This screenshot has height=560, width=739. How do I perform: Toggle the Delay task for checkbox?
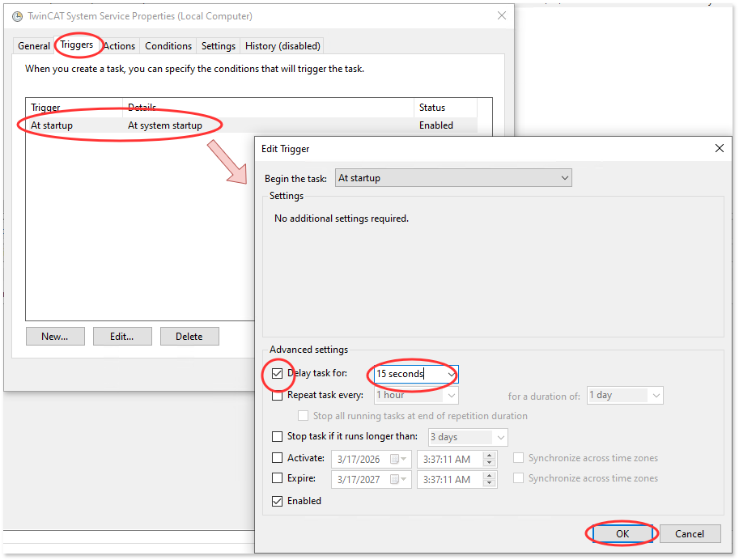pyautogui.click(x=278, y=374)
